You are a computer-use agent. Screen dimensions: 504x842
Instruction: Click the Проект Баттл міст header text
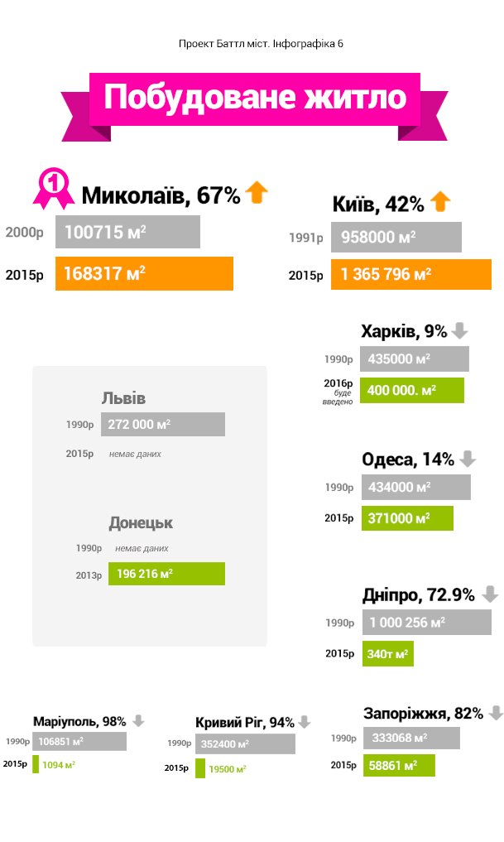click(x=261, y=44)
